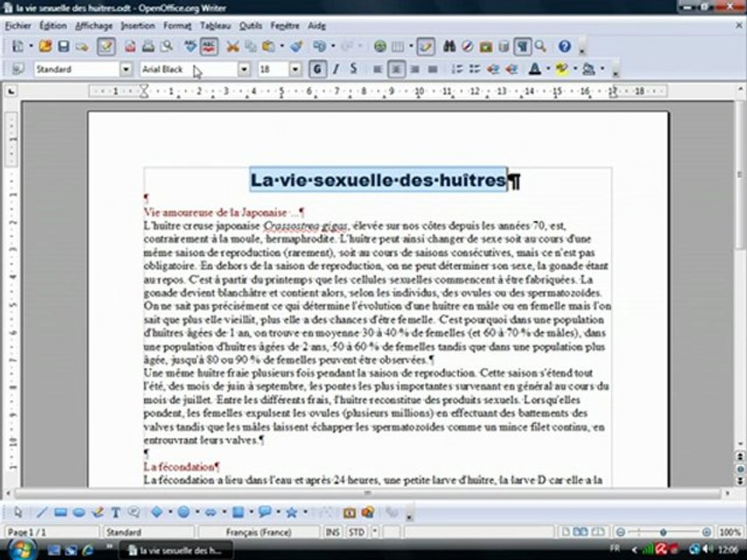Open Find & Replace binoculars icon

click(449, 46)
